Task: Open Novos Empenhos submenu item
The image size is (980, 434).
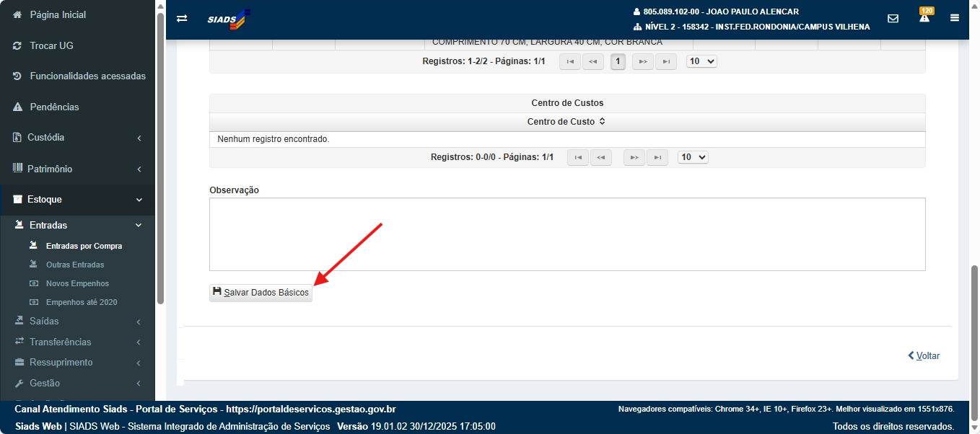Action: (77, 283)
